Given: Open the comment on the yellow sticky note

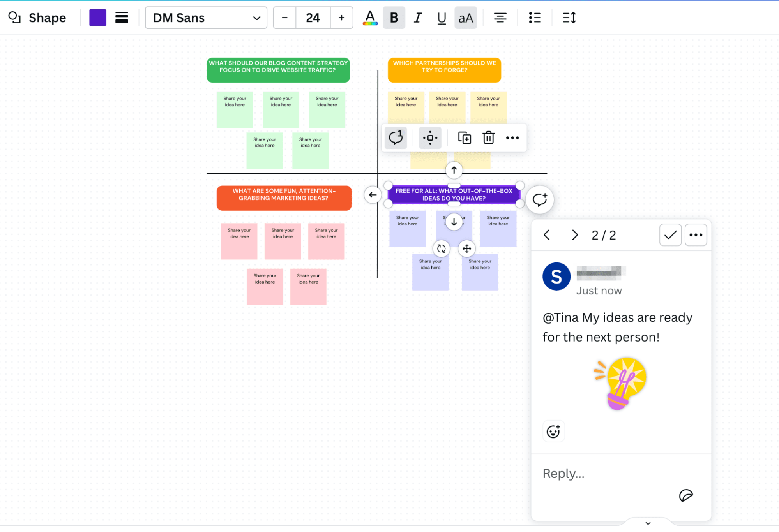Looking at the screenshot, I should point(395,137).
